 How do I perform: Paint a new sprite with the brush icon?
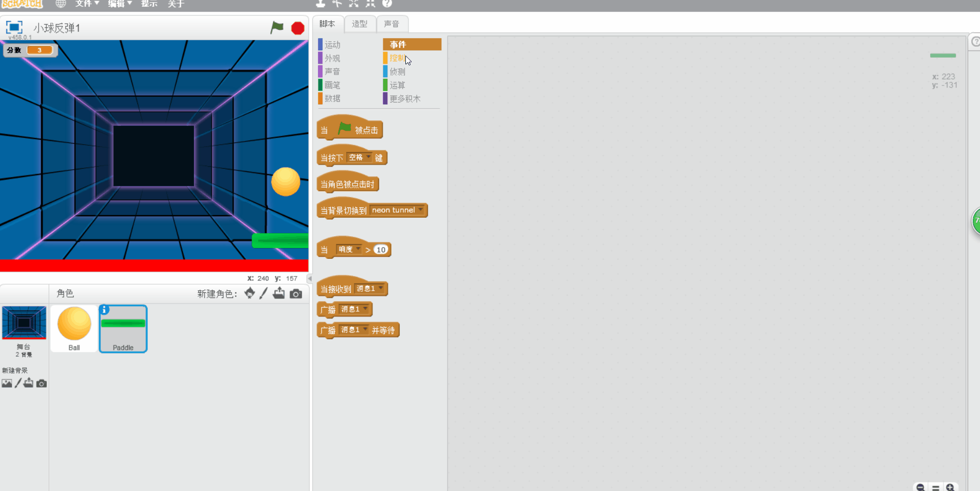[x=263, y=293]
